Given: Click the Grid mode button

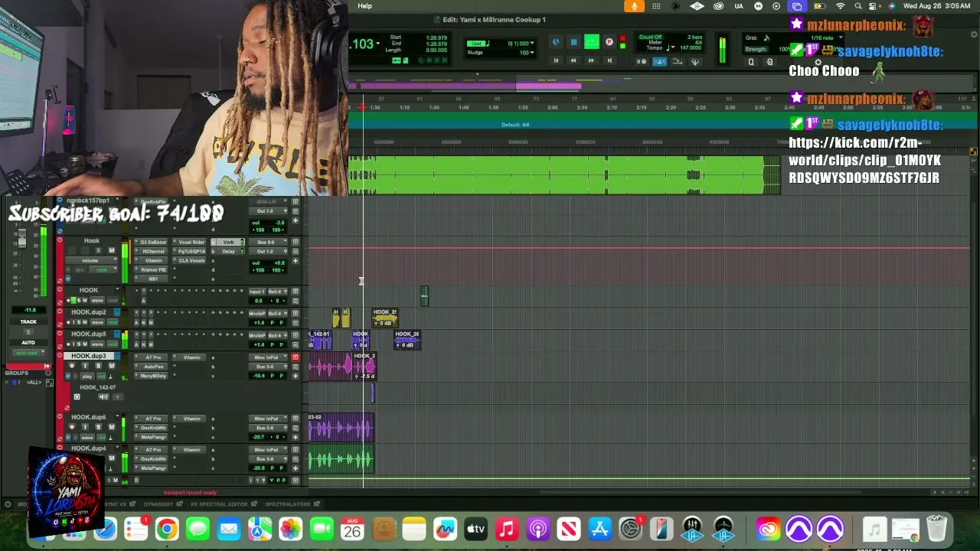Looking at the screenshot, I should [x=477, y=44].
